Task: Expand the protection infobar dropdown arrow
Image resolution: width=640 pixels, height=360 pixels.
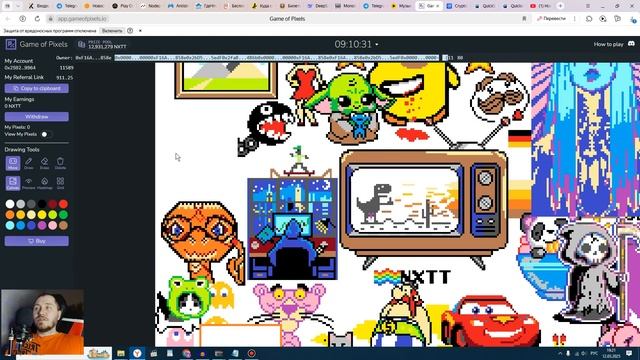Action: [140, 31]
